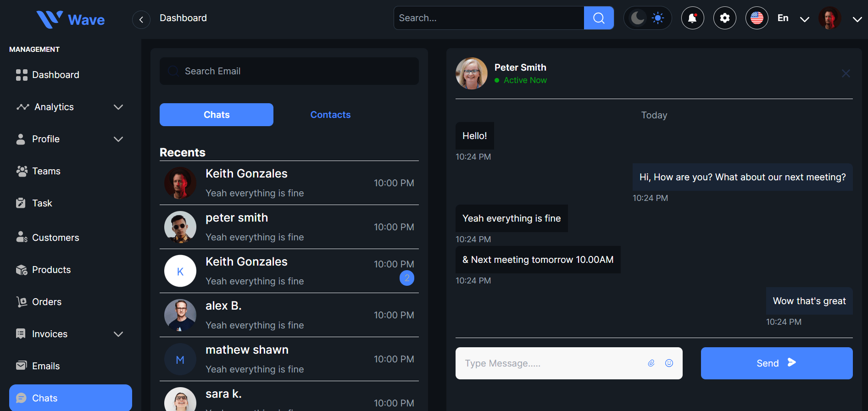Click the attachment paperclip icon

tap(651, 363)
